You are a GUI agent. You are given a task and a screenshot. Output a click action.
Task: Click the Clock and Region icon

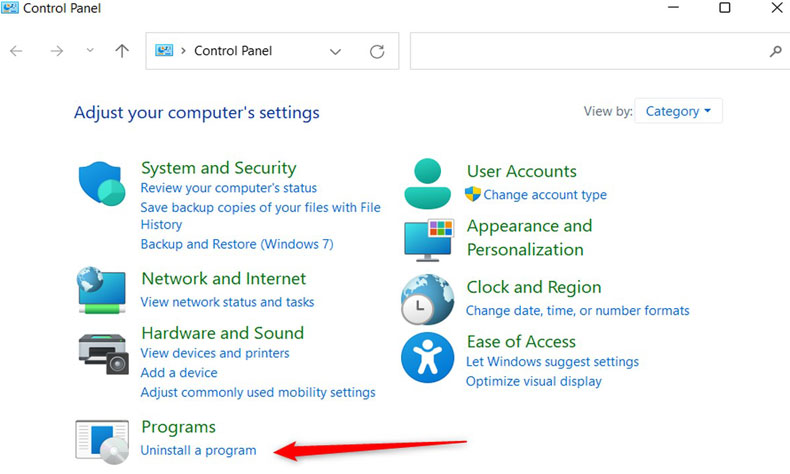point(427,298)
